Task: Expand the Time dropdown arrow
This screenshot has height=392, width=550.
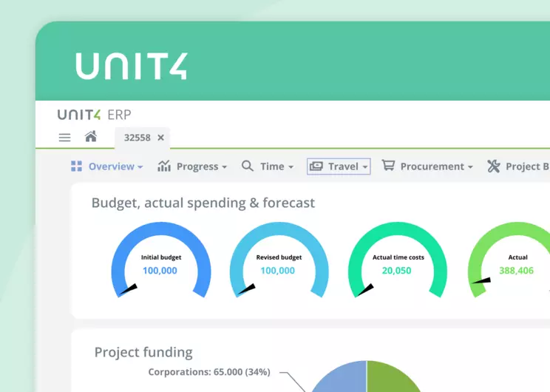Action: pyautogui.click(x=291, y=167)
